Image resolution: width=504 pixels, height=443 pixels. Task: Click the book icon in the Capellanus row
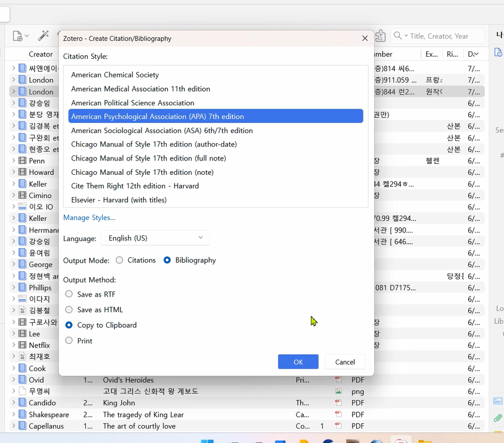22,426
